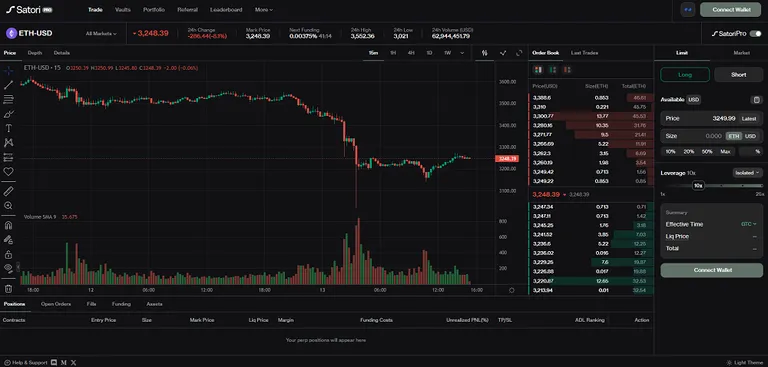Open the Medium icon in footer
768x367 pixels.
click(64, 363)
